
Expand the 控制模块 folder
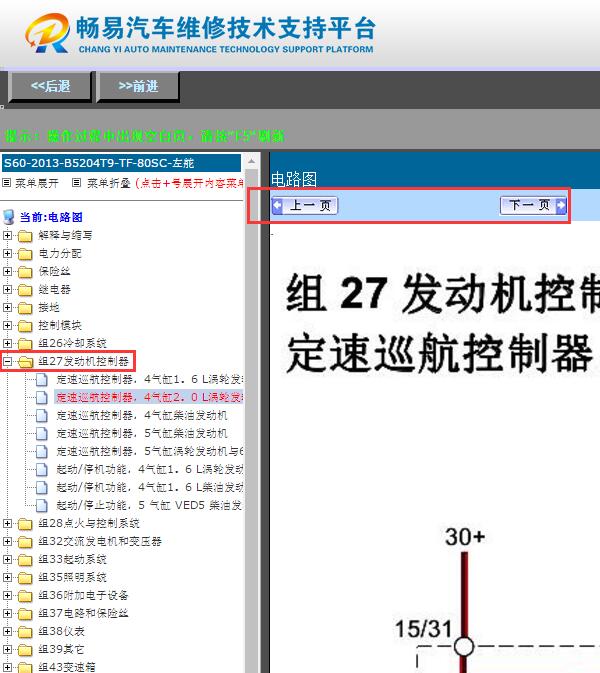click(7, 325)
